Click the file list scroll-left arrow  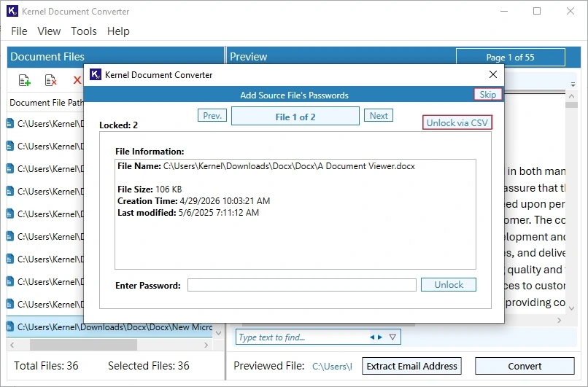pyautogui.click(x=12, y=345)
